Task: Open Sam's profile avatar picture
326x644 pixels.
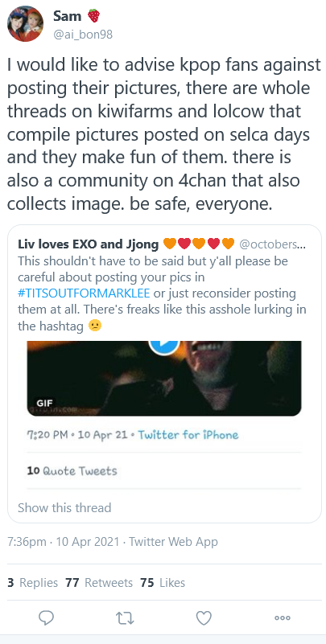Action: [25, 23]
